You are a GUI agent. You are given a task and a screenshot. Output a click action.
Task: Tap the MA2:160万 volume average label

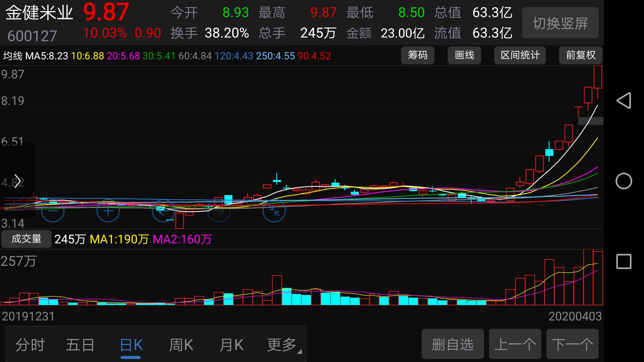(182, 239)
